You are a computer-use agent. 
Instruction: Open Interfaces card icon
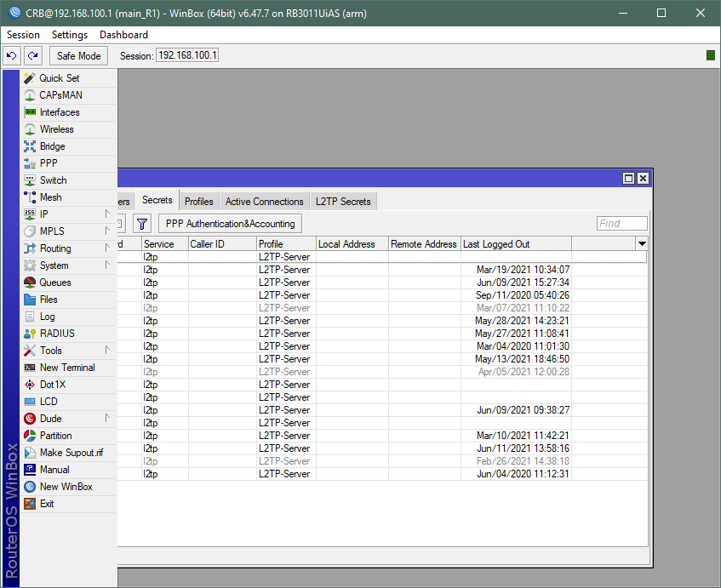(30, 112)
